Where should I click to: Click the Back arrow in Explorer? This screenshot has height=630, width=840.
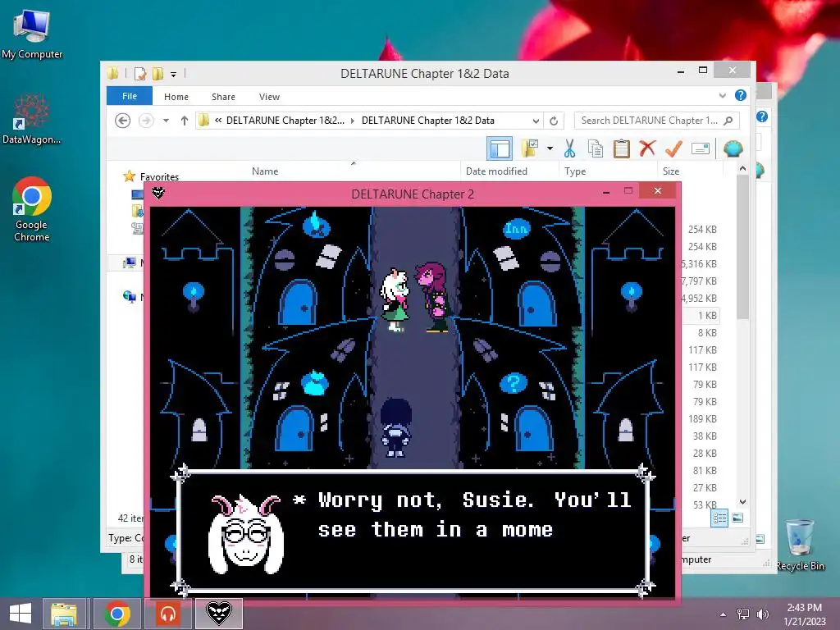pyautogui.click(x=123, y=121)
